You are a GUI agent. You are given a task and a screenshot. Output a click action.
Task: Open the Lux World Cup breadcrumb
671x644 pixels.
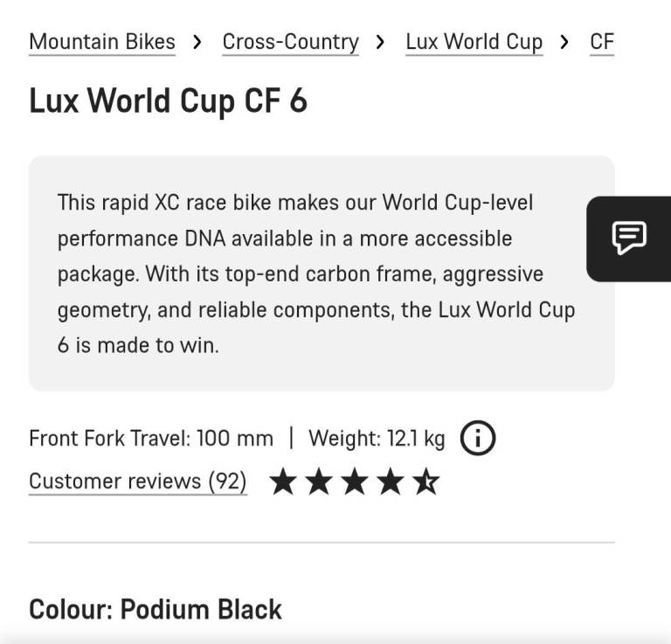(x=474, y=41)
